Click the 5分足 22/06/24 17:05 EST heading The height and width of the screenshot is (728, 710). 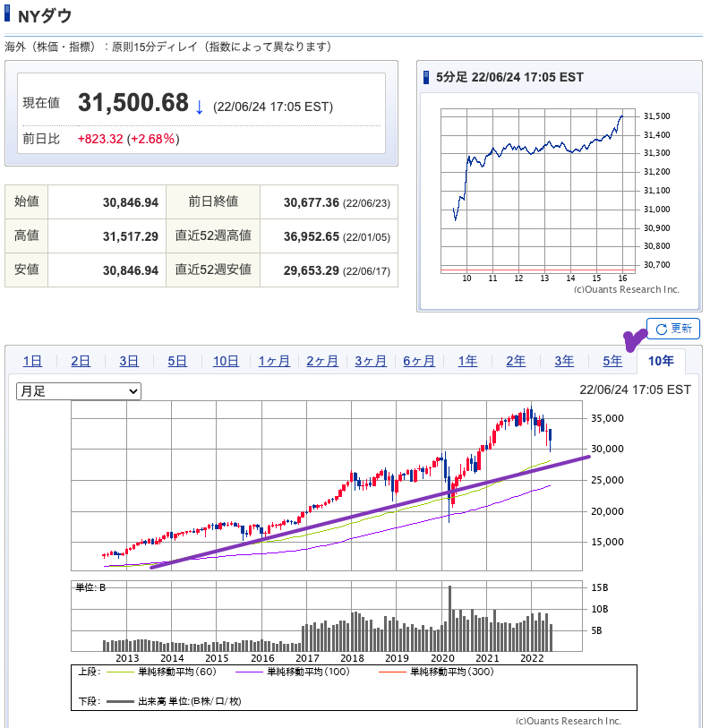click(x=509, y=77)
